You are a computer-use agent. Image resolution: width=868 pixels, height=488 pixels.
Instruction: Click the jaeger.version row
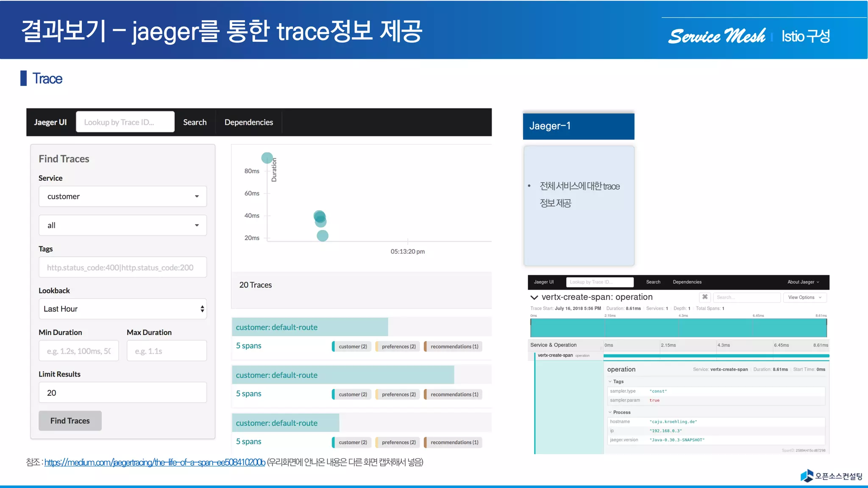(716, 440)
